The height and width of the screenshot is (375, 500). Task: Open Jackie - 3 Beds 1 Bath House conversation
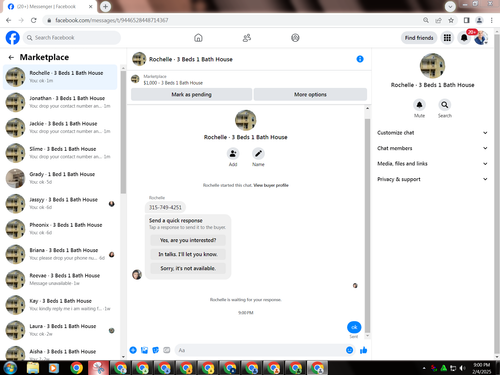coord(60,127)
